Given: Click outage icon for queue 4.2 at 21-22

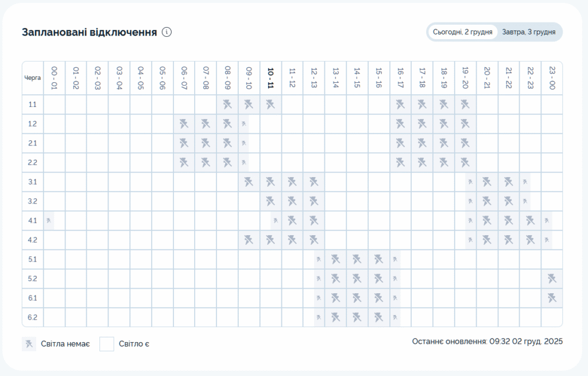Looking at the screenshot, I should pos(508,240).
